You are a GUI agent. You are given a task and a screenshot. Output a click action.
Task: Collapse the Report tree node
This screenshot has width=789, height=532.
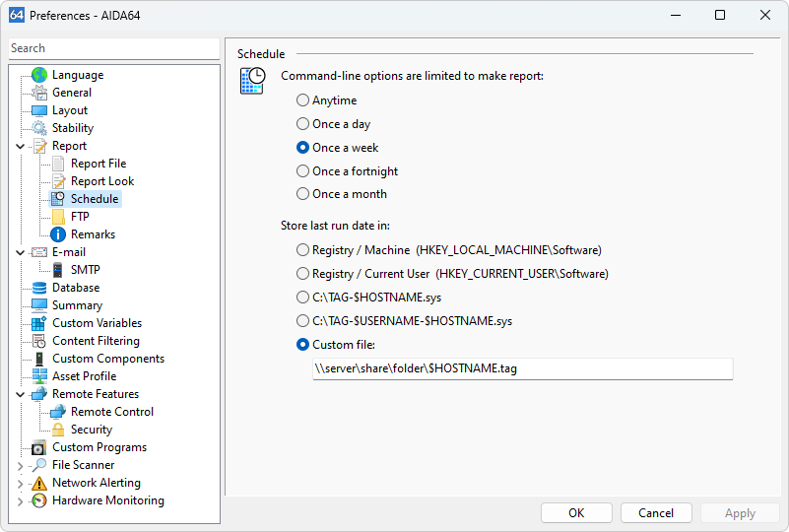pos(21,146)
